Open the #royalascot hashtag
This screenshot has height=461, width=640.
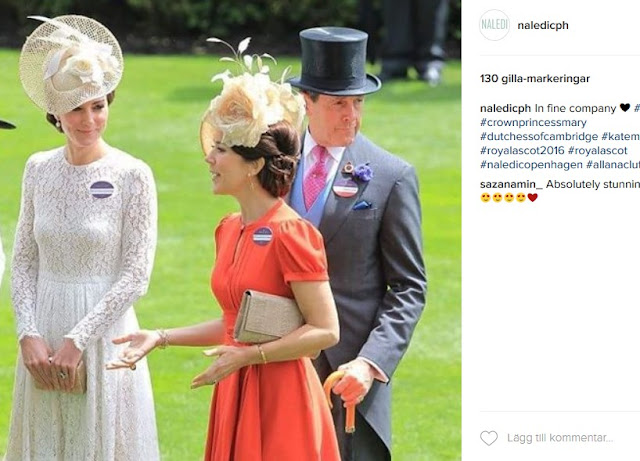pos(597,150)
